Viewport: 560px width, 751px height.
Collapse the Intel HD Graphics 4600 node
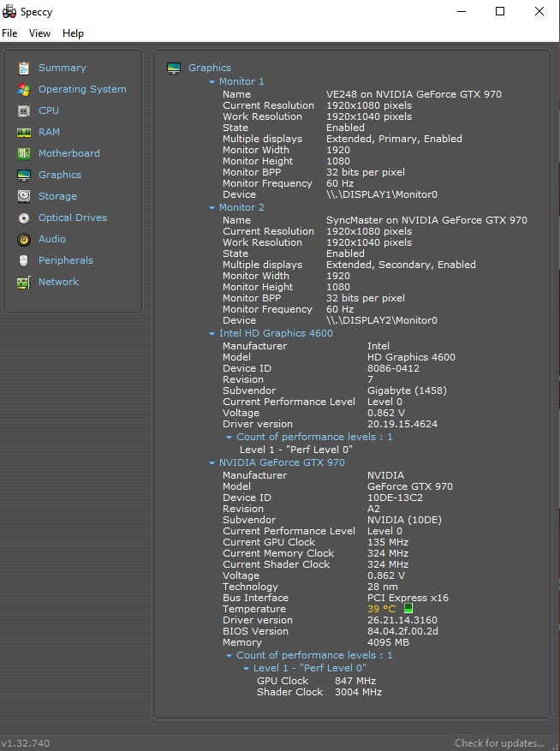[x=211, y=334]
